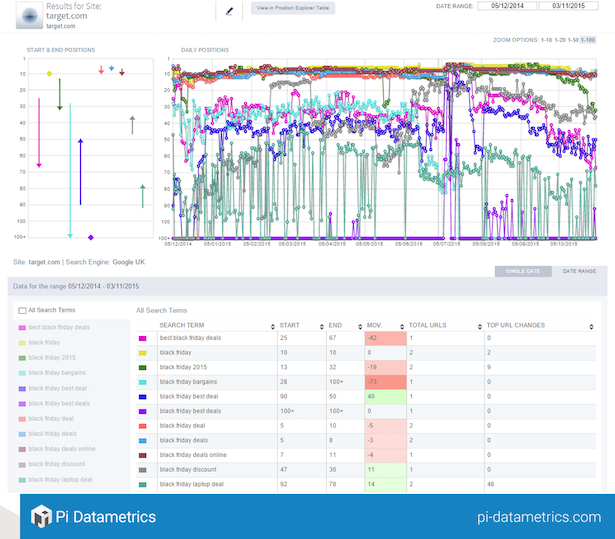Screen dimensions: 615x539
Task: Sort table by Mov. column arrows
Action: 401,326
